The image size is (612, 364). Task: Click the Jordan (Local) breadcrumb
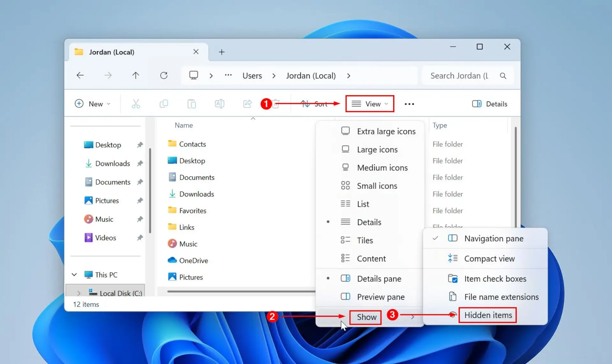tap(311, 76)
